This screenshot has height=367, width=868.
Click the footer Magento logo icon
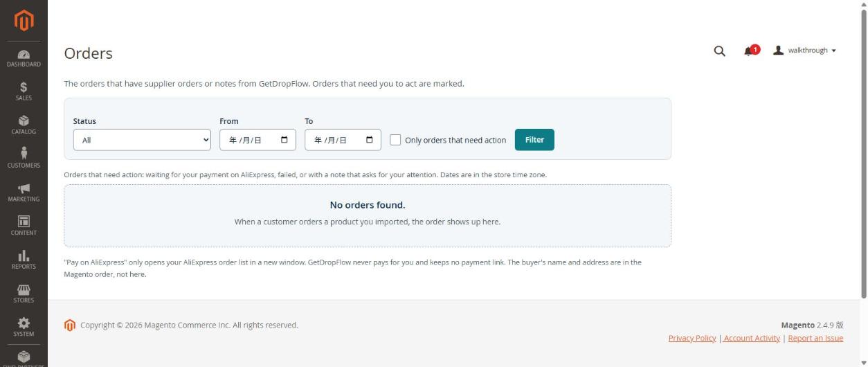pyautogui.click(x=69, y=325)
